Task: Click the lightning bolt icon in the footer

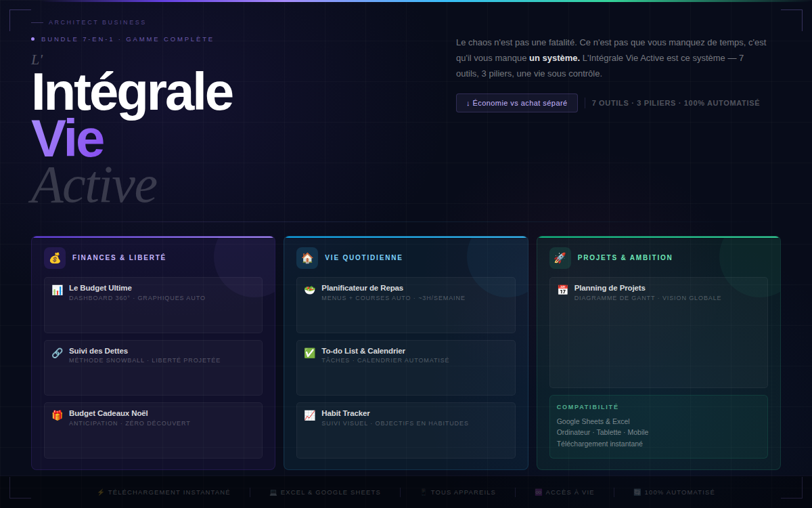Action: point(101,492)
